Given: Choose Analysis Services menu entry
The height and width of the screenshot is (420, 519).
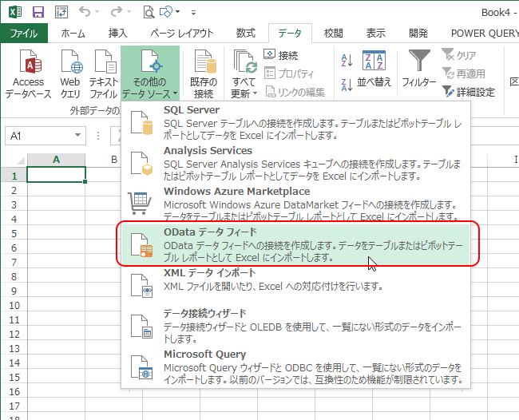Looking at the screenshot, I should [296, 163].
